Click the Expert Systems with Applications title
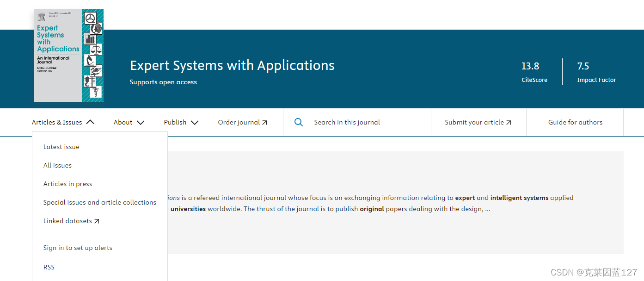Image resolution: width=644 pixels, height=281 pixels. (232, 65)
